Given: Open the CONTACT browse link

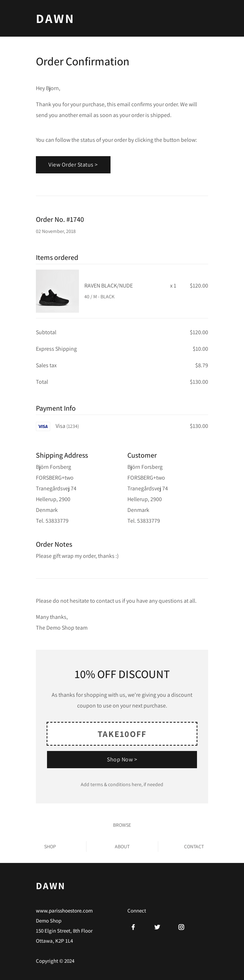Looking at the screenshot, I should click(193, 846).
